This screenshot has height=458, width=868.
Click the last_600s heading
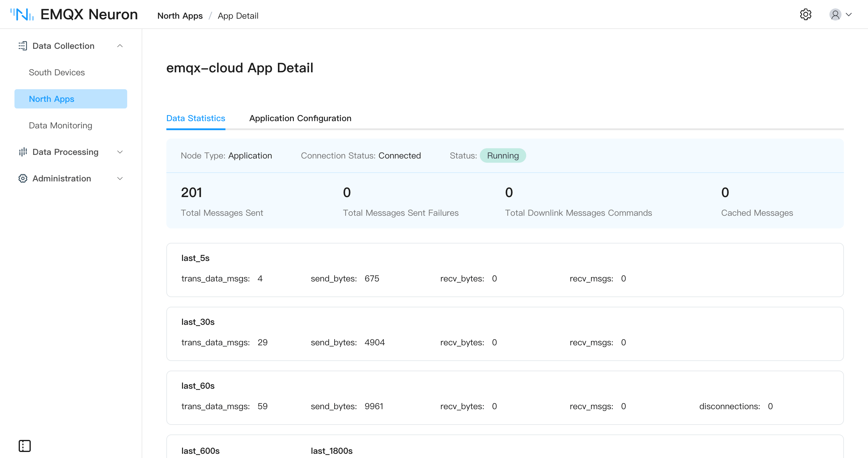pos(200,451)
